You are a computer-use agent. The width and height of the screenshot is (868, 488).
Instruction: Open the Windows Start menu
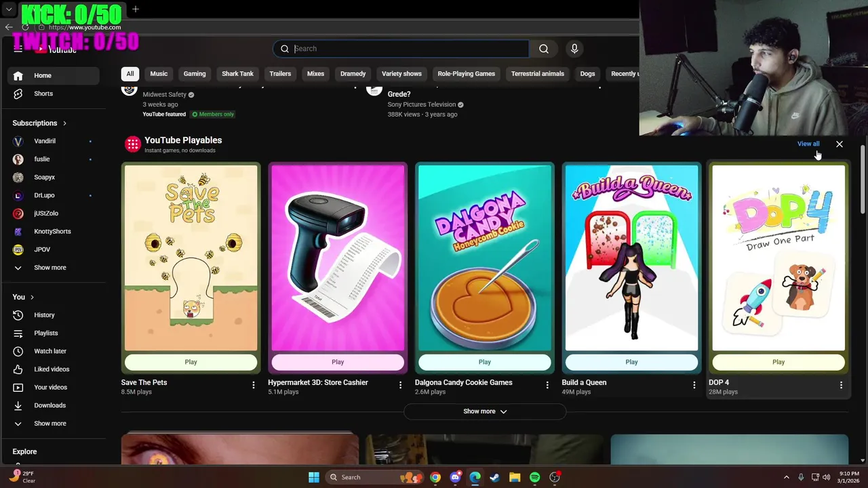click(x=314, y=477)
